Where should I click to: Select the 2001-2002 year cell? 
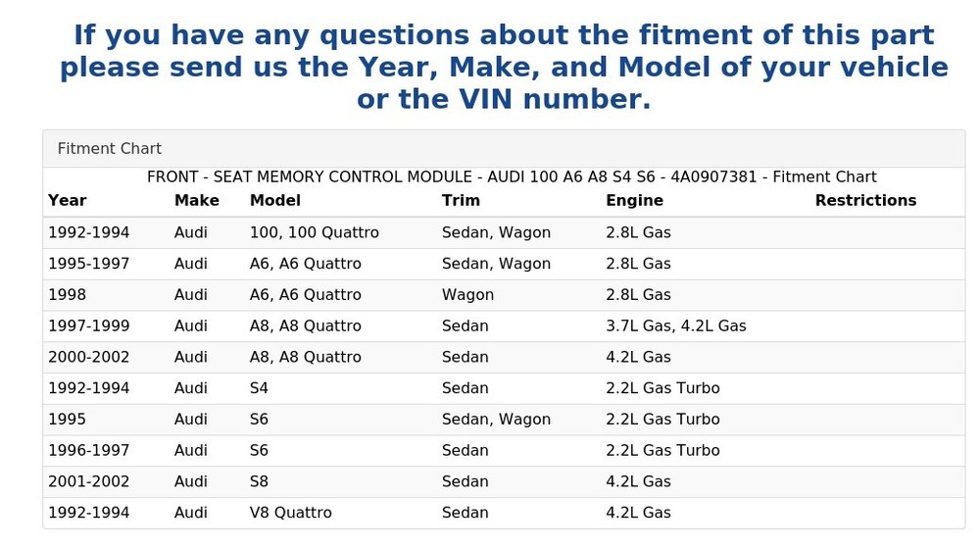tap(89, 481)
